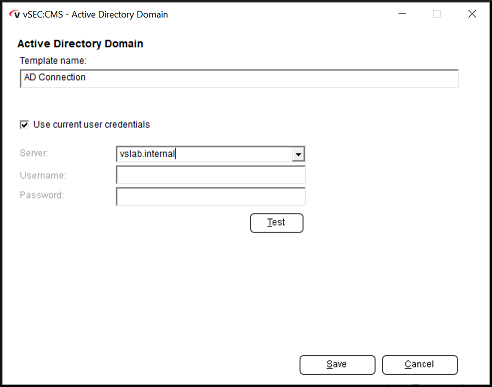This screenshot has width=492, height=387.
Task: Uncheck Use current user credentials checkbox
Action: tap(24, 125)
